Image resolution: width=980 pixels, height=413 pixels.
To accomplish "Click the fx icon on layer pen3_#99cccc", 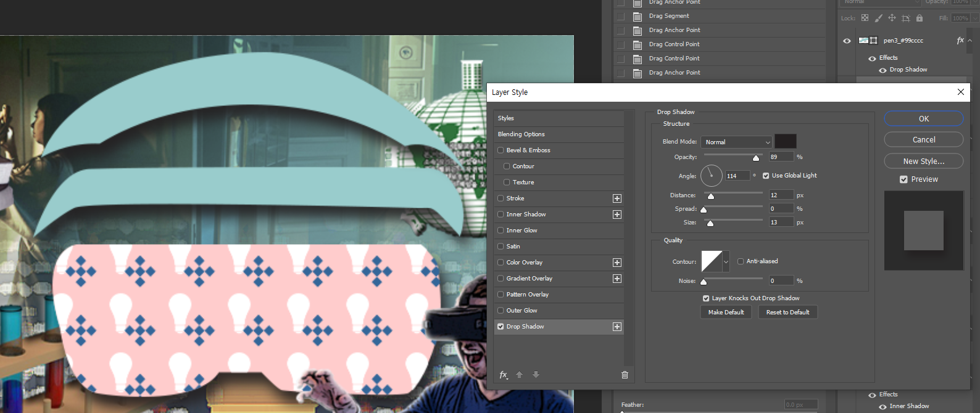I will [x=960, y=40].
